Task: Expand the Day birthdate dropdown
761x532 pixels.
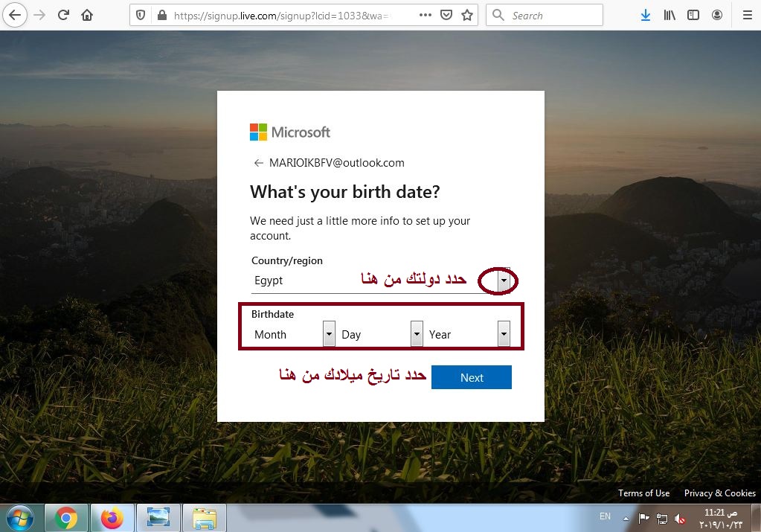Action: click(x=417, y=334)
